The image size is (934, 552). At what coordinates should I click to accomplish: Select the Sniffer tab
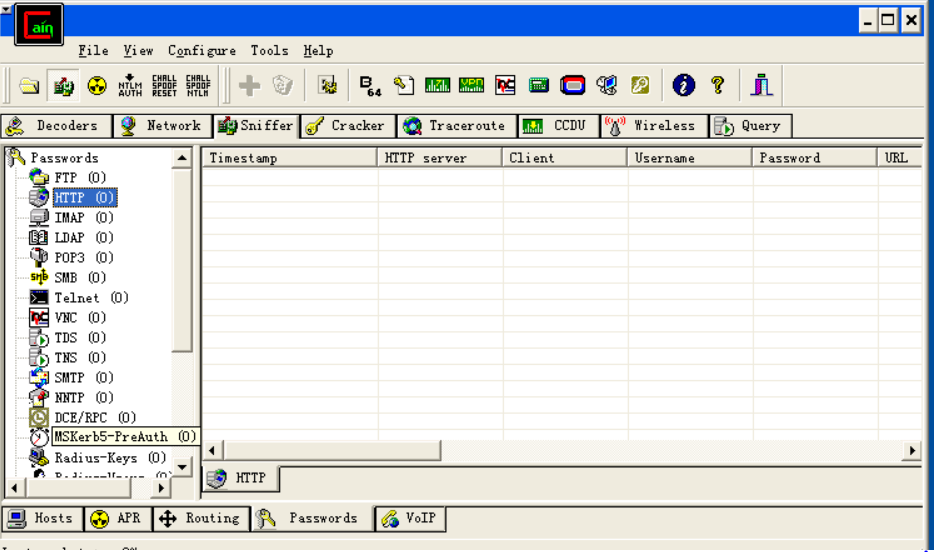tap(256, 126)
